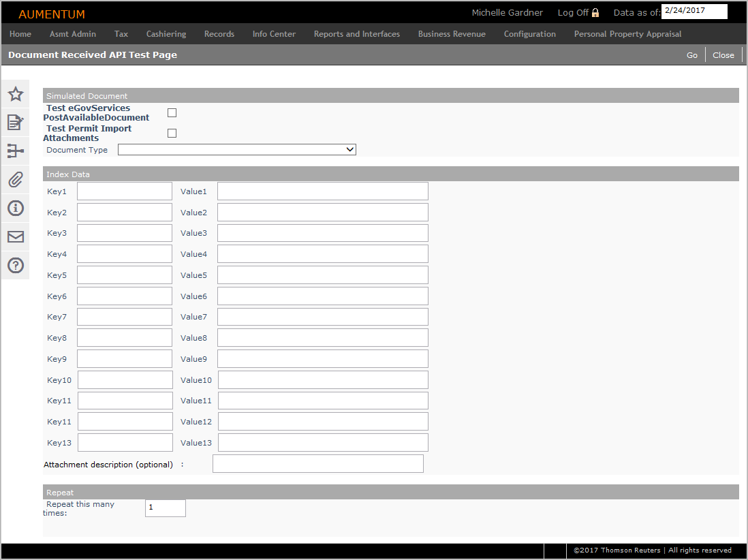Viewport: 748px width, 560px height.
Task: Click the Go button
Action: click(x=691, y=55)
